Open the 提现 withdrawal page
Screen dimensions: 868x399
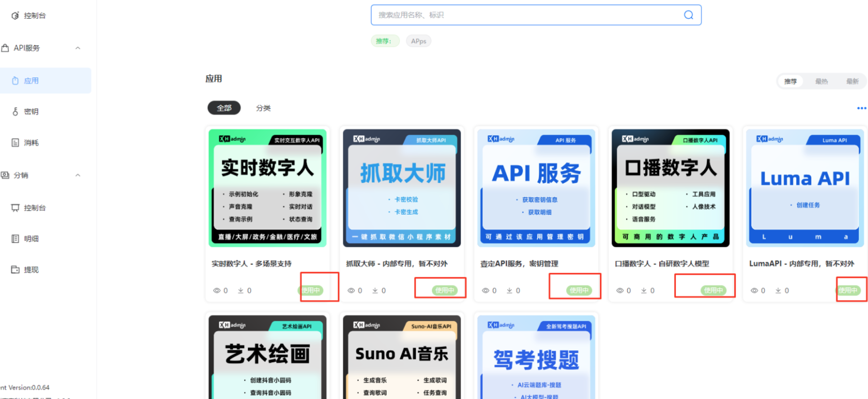point(31,270)
